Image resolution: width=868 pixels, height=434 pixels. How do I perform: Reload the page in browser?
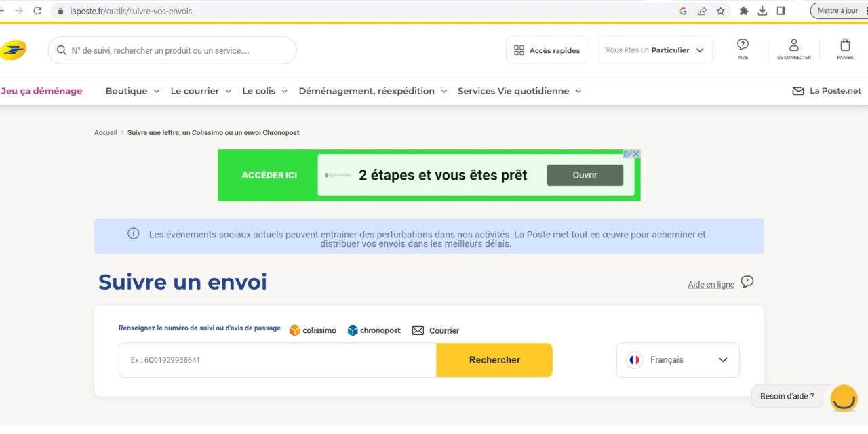tap(37, 11)
